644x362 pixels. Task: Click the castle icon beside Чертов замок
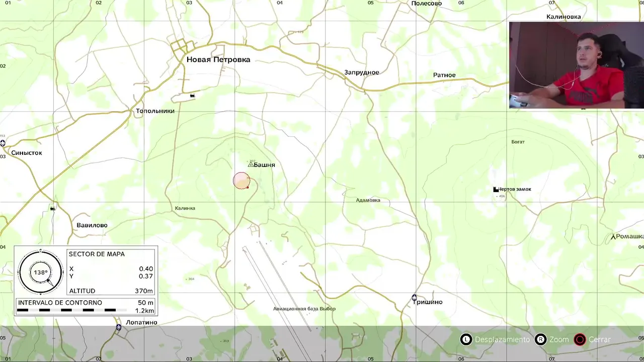tap(496, 190)
